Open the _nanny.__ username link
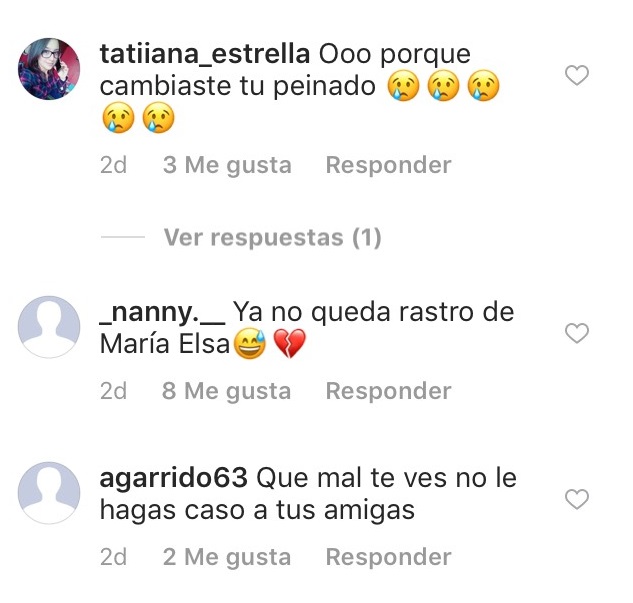Viewport: 633px width, 603px height. coord(162,313)
